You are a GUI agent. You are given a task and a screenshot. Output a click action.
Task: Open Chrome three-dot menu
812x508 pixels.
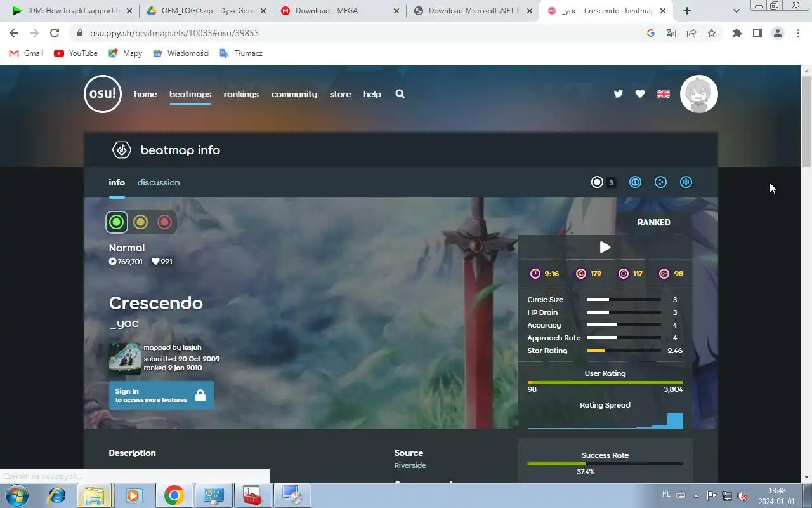pyautogui.click(x=798, y=33)
